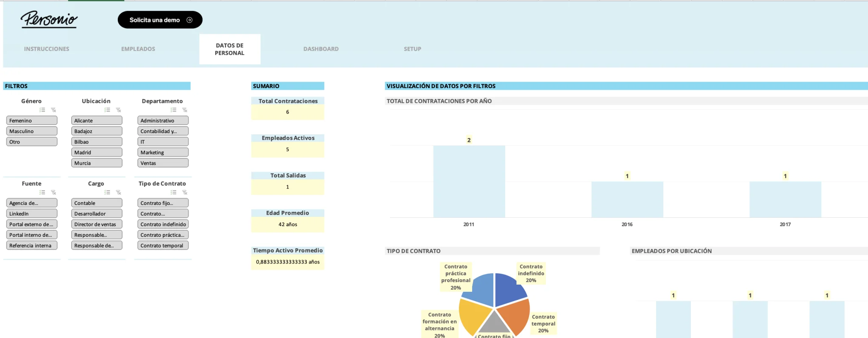Filter source by Agencia de...
The image size is (868, 338).
click(x=32, y=203)
